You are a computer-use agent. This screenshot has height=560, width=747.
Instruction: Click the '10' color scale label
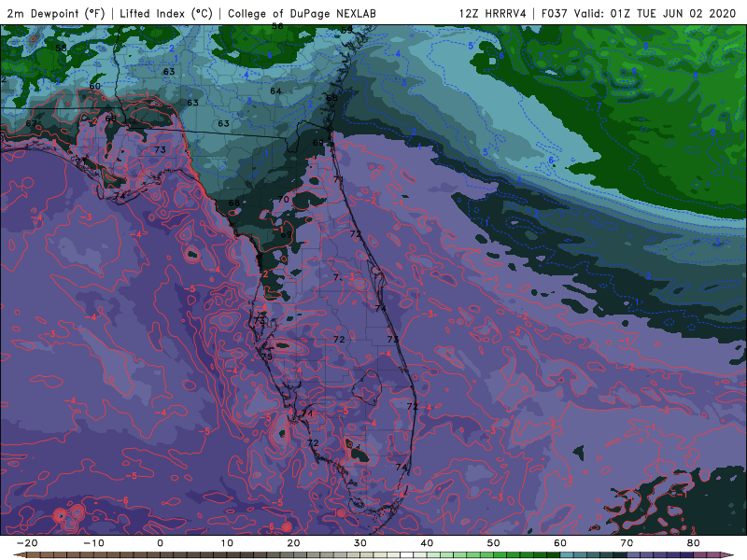227,543
